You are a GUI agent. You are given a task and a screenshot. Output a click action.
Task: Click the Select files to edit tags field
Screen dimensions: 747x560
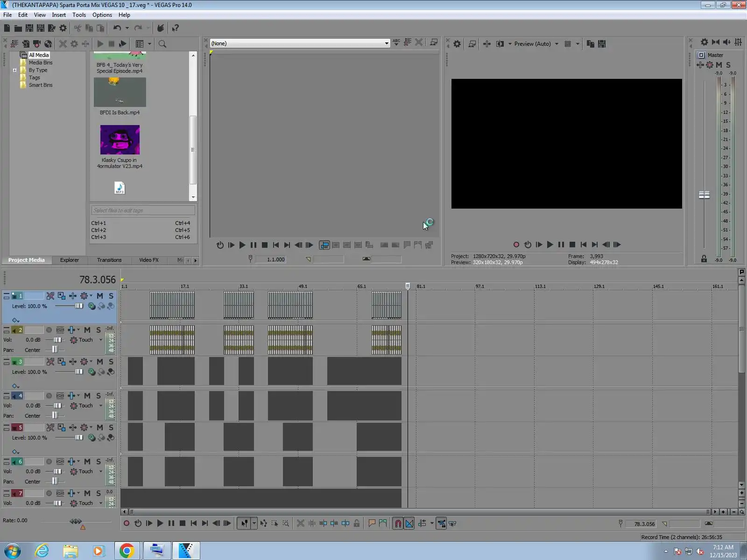click(143, 210)
